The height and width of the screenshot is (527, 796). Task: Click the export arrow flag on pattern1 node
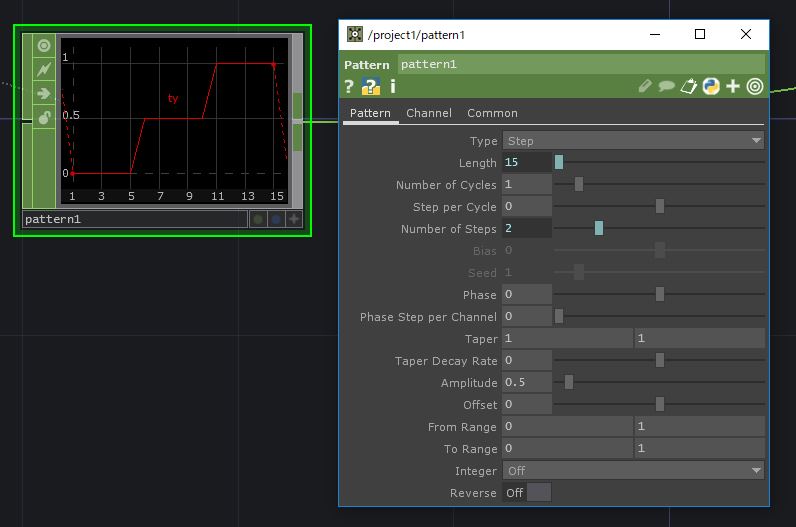44,93
